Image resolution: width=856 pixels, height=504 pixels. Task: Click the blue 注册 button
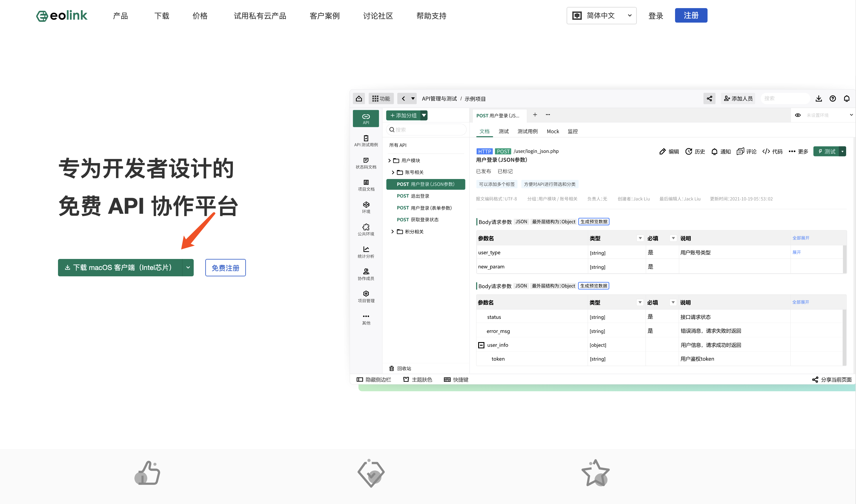(x=690, y=16)
